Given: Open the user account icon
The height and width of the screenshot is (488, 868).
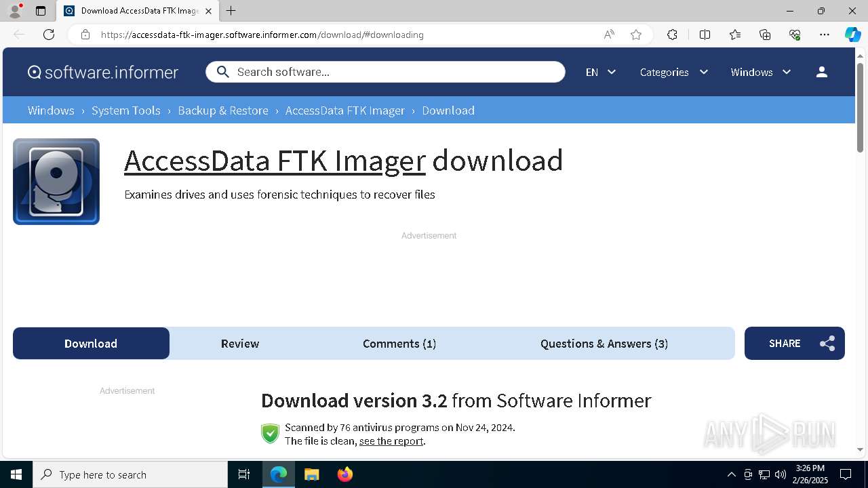Looking at the screenshot, I should coord(822,72).
